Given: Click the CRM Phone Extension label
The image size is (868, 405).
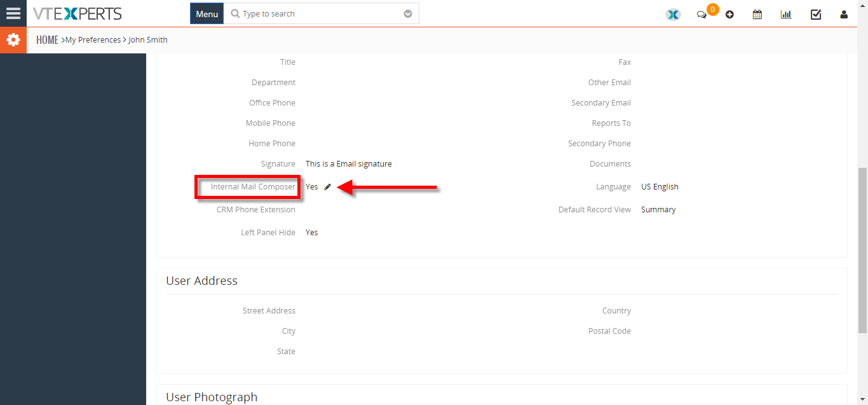Looking at the screenshot, I should point(255,210).
